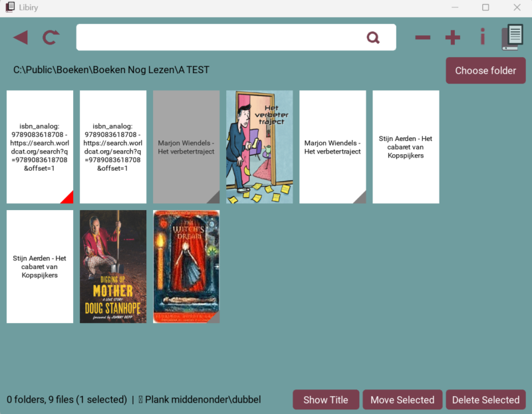Viewport: 532px width, 414px height.
Task: Select the Digging Up Mother book cover
Action: tap(113, 266)
